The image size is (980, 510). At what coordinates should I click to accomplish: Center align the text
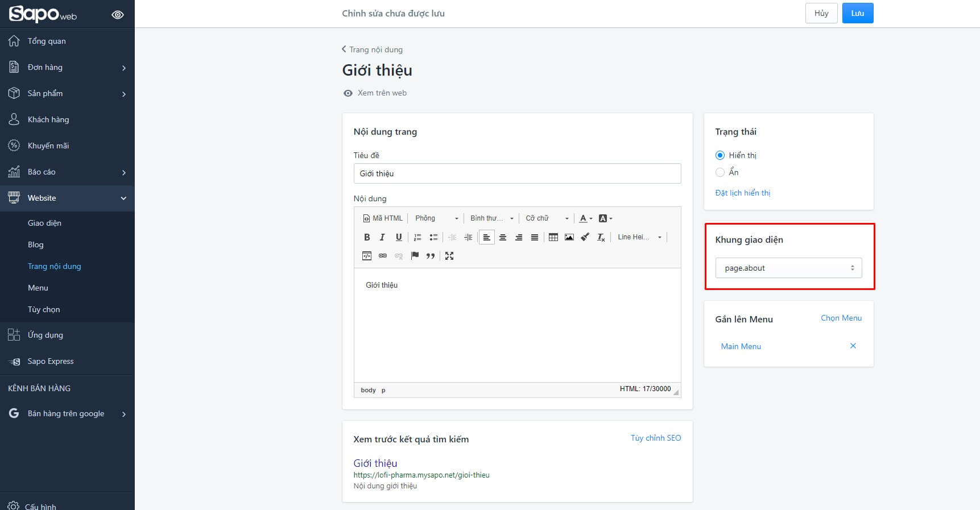(x=503, y=237)
